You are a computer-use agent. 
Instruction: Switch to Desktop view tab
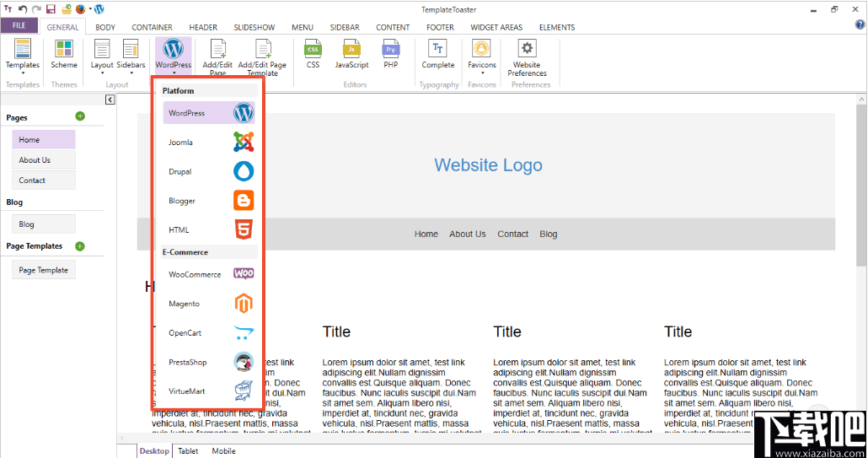154,450
